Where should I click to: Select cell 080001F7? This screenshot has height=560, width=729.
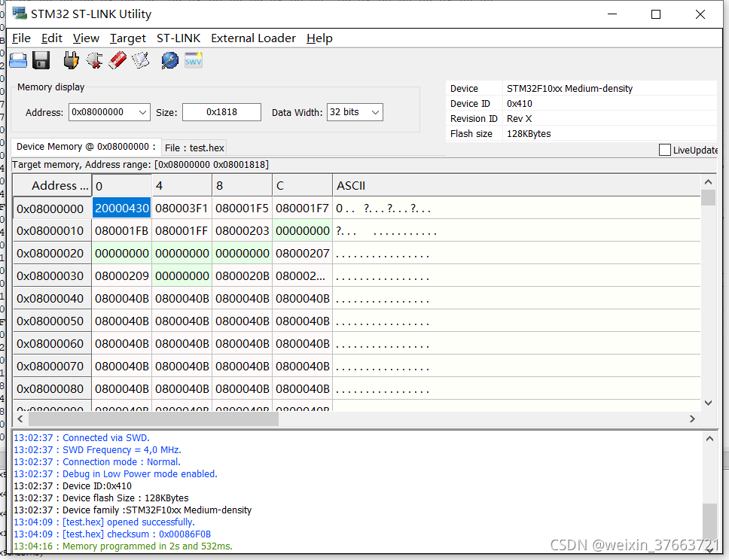[x=302, y=208]
